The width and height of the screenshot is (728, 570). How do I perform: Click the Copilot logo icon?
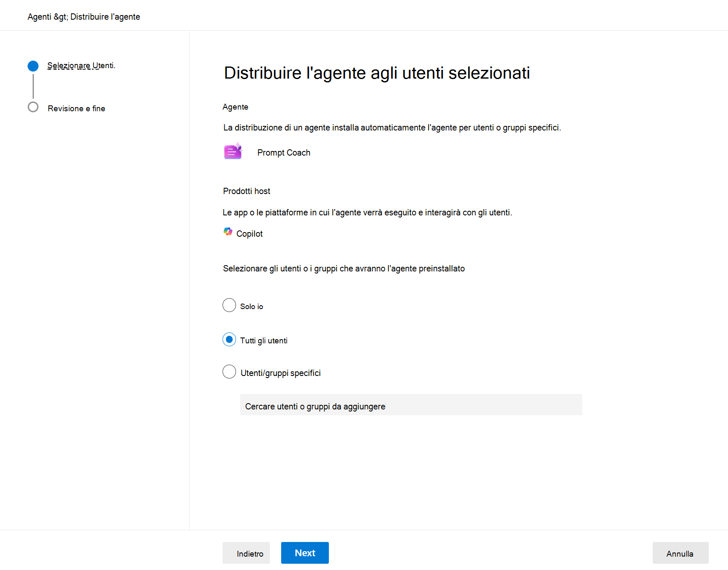click(228, 232)
